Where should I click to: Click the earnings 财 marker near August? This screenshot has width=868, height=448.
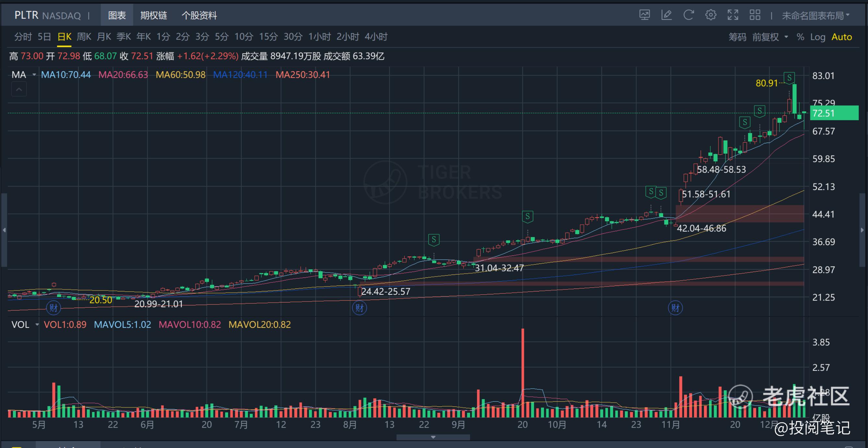[359, 308]
